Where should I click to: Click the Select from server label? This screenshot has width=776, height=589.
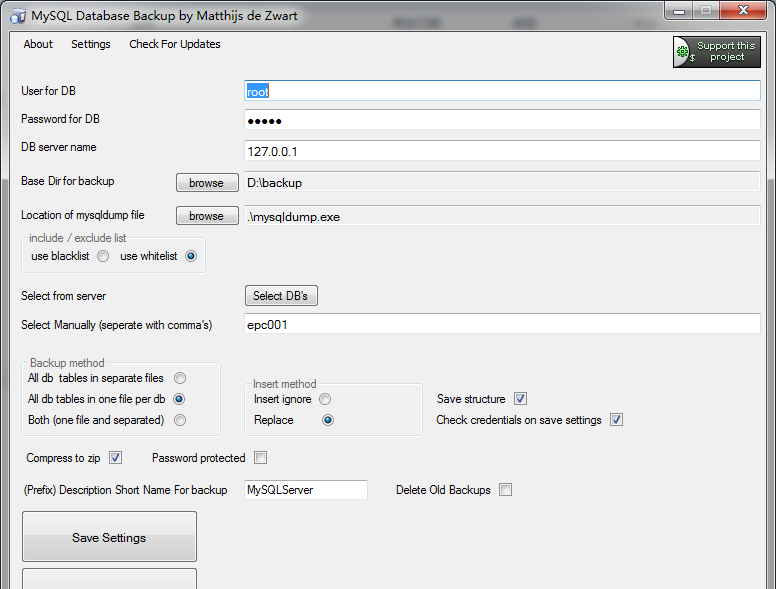(x=63, y=296)
